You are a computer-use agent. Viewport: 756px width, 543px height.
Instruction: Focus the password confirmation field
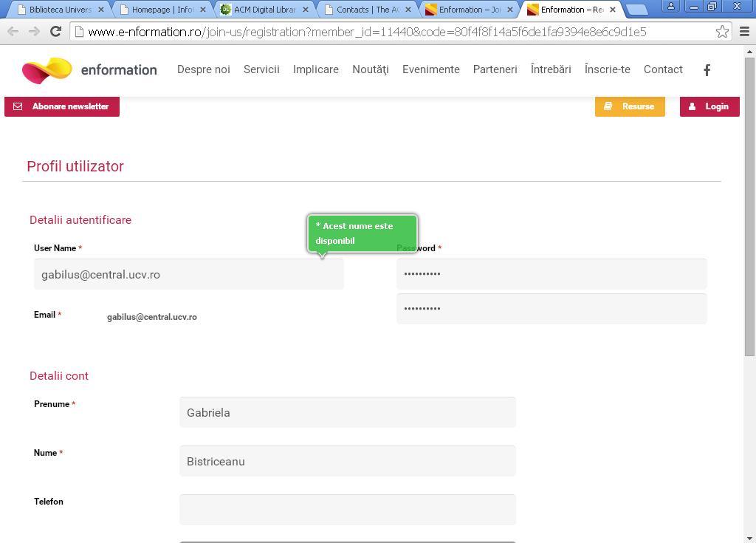[x=551, y=308]
